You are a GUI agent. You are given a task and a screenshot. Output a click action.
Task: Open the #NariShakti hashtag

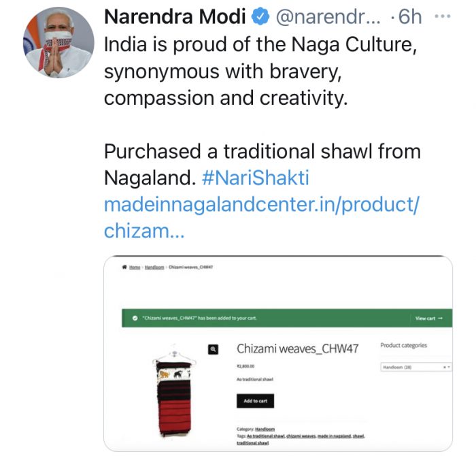click(x=256, y=178)
